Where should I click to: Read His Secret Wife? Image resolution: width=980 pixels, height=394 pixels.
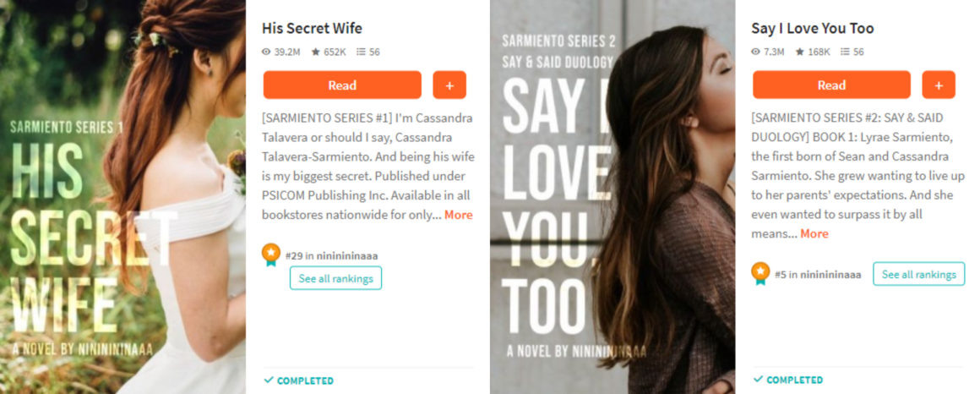342,85
